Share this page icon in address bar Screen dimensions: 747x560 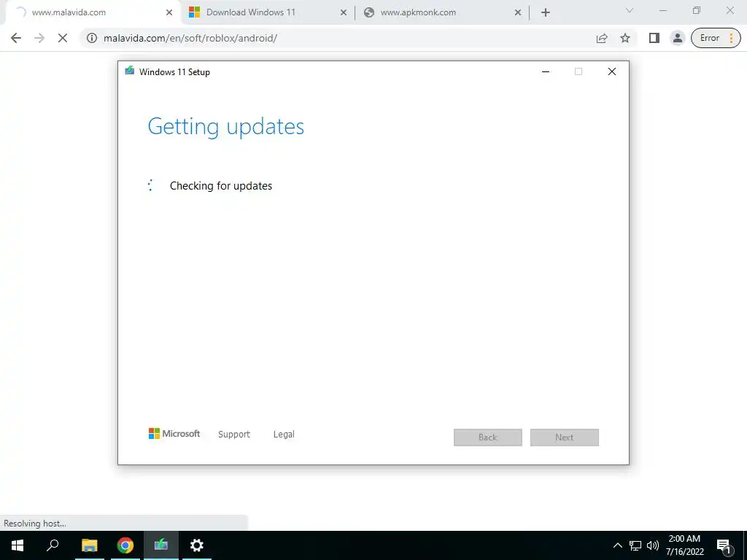(x=602, y=38)
